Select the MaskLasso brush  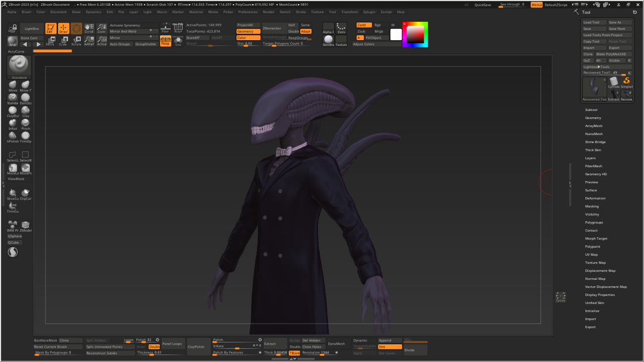tap(13, 169)
